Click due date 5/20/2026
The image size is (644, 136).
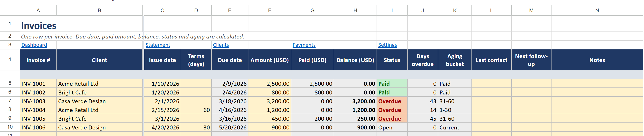click(230, 127)
